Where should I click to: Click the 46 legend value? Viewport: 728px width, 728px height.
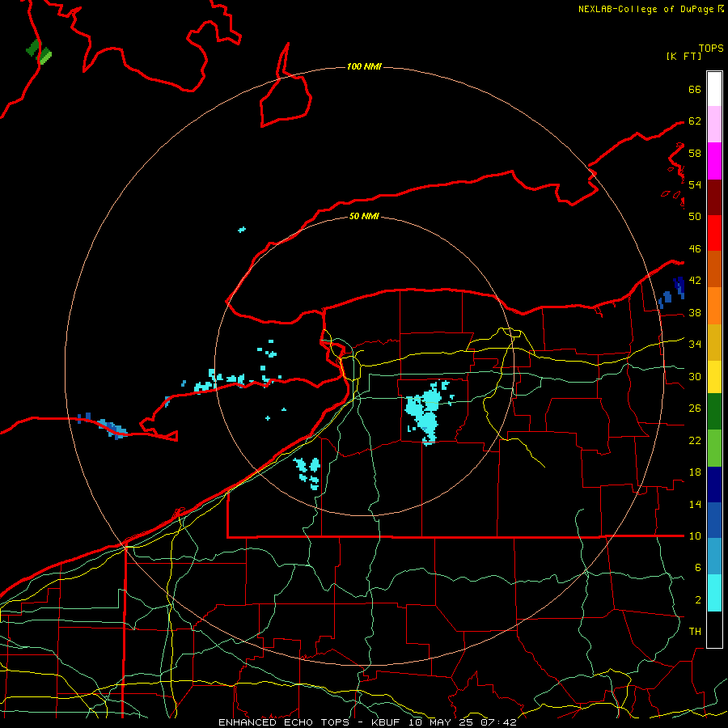tap(695, 249)
